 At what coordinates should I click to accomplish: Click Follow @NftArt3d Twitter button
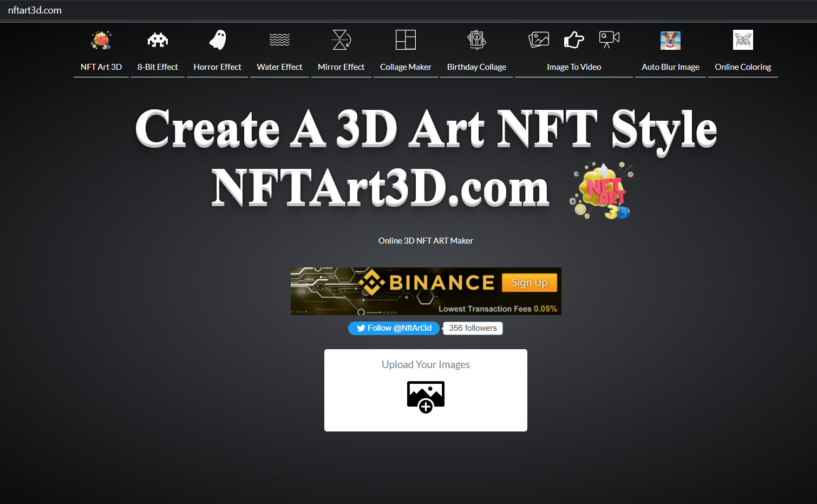pos(394,328)
